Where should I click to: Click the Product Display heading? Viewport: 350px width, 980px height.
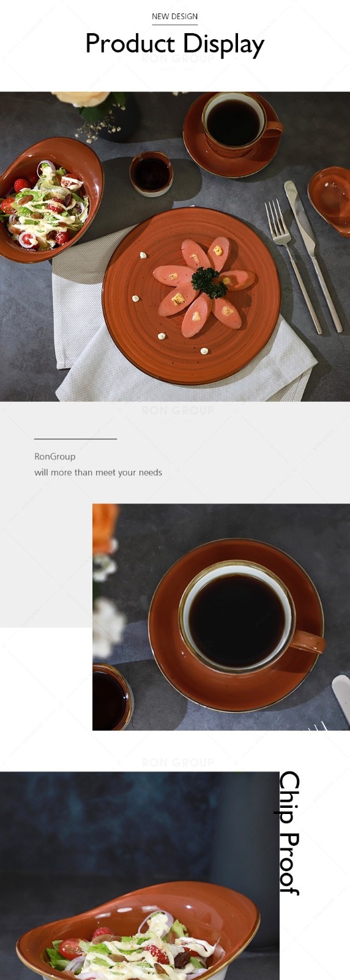(175, 43)
